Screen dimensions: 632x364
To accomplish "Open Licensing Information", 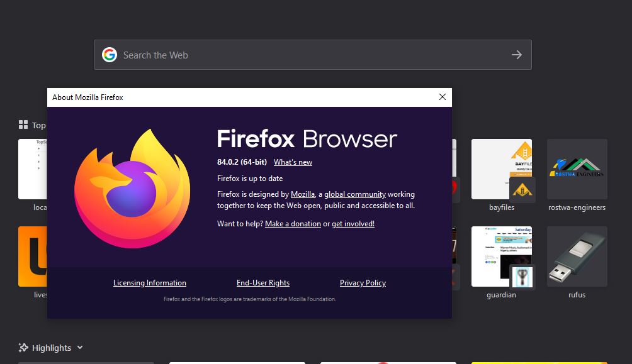I will coord(150,283).
